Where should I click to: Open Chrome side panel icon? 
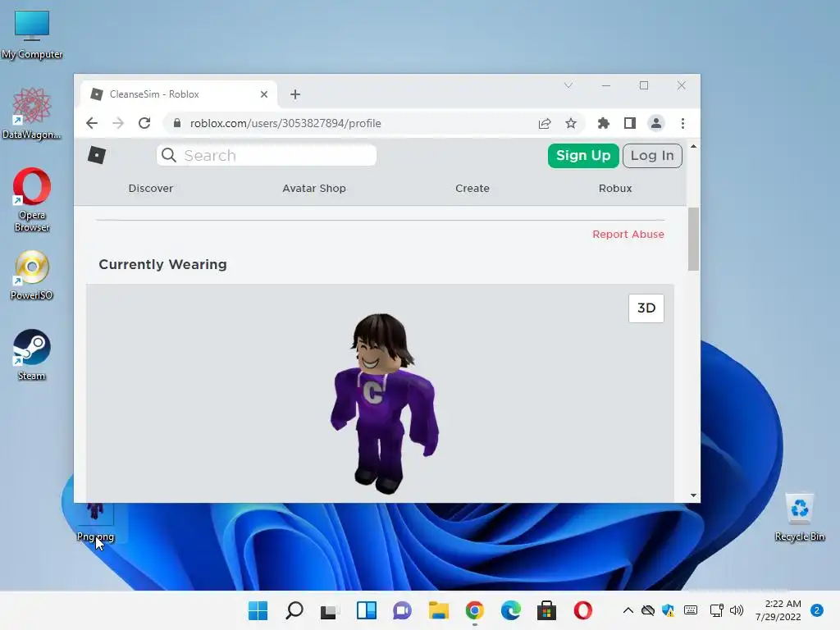pos(630,123)
